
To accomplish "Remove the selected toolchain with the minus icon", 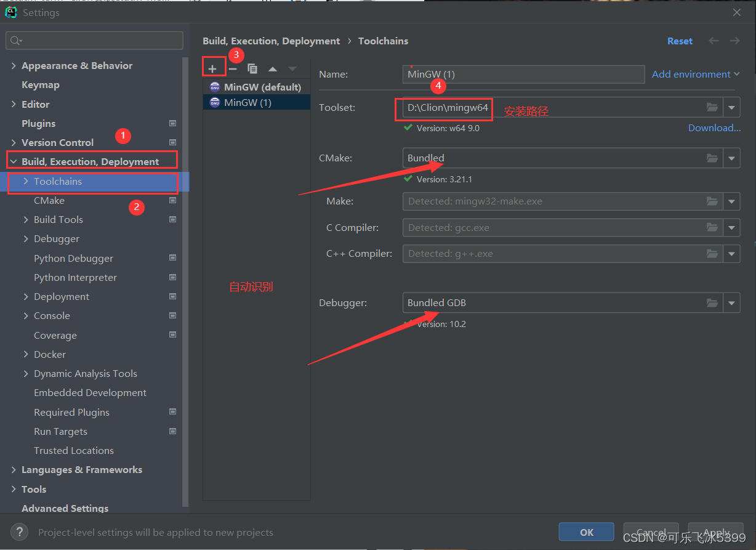I will 232,68.
